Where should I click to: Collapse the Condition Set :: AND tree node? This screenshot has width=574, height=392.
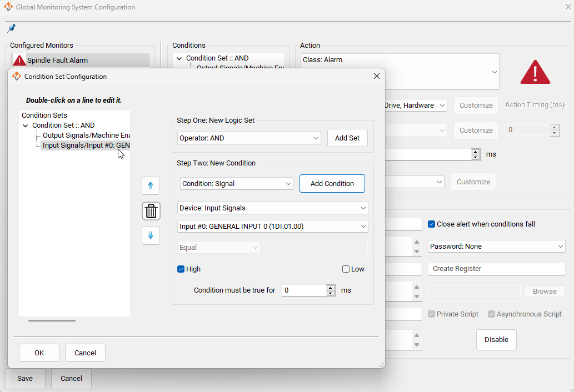click(x=25, y=126)
